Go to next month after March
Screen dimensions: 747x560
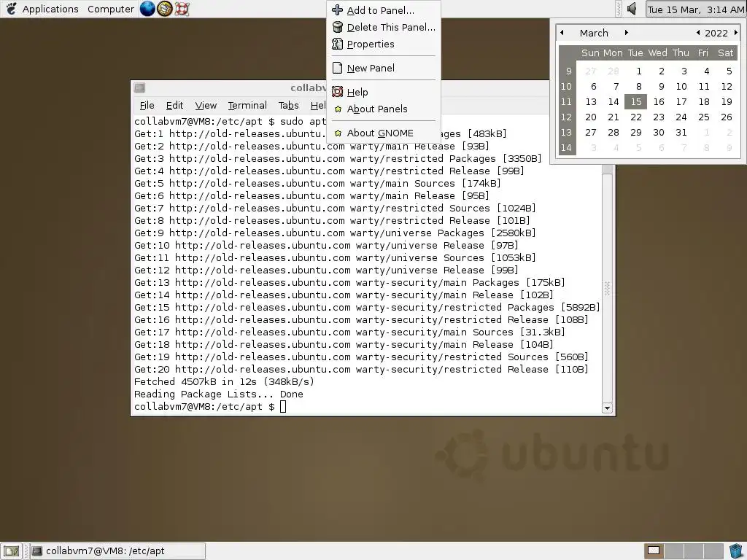[x=626, y=32]
